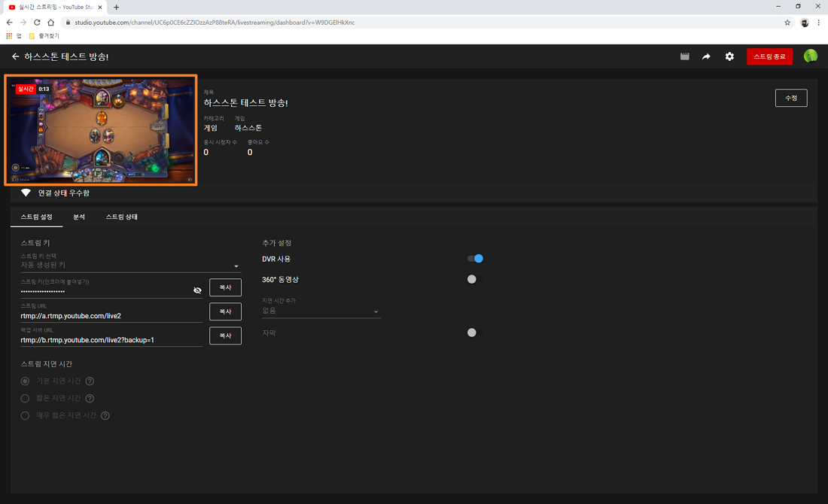Open the Chrome profile avatar icon
Screen dimensions: 828x504
[805, 22]
